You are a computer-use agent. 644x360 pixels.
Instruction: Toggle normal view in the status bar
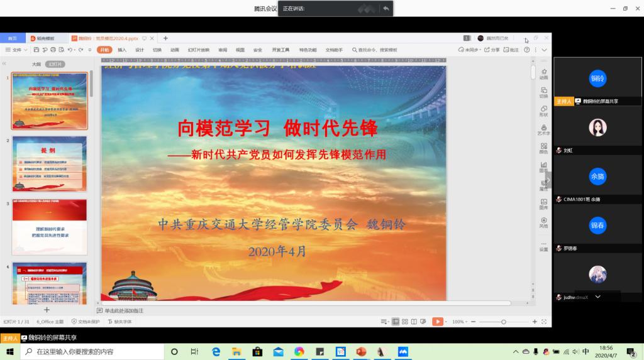(396, 322)
